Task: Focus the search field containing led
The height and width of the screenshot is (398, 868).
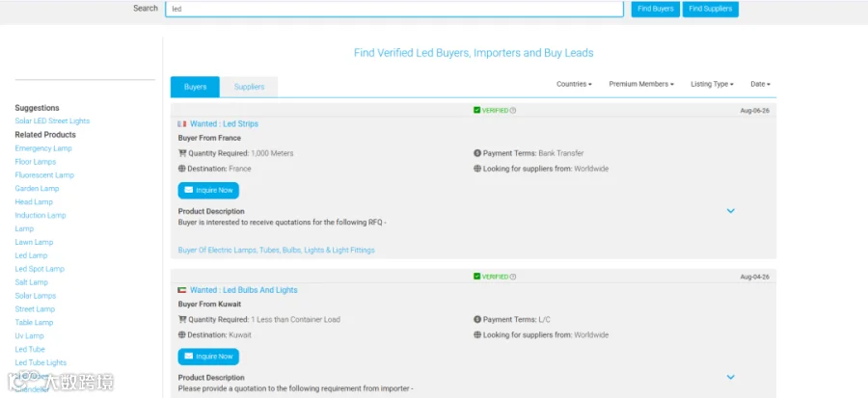Action: click(x=394, y=9)
